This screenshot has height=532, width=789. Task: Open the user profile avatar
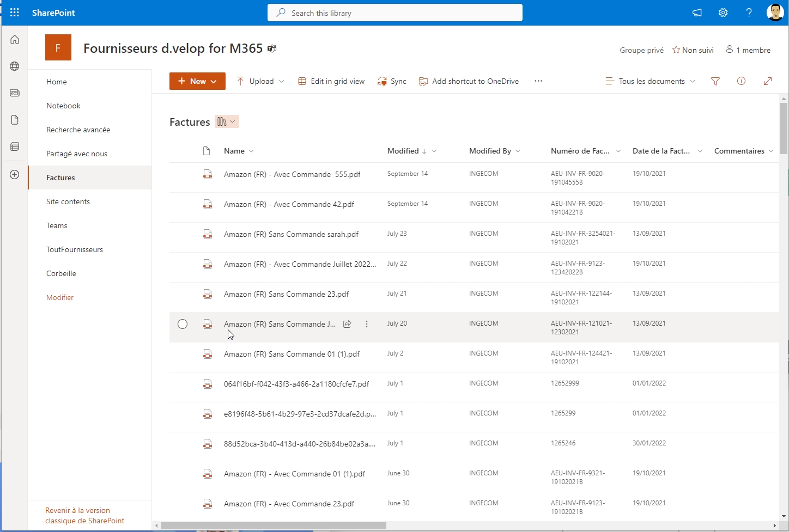(x=775, y=13)
